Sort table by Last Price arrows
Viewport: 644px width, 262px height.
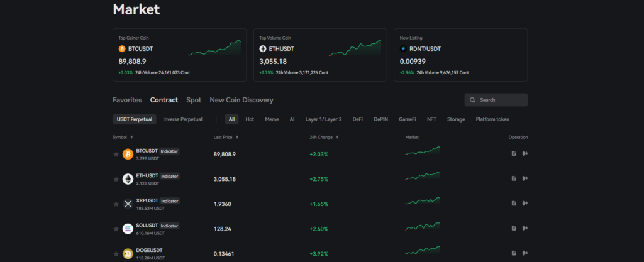(x=237, y=138)
